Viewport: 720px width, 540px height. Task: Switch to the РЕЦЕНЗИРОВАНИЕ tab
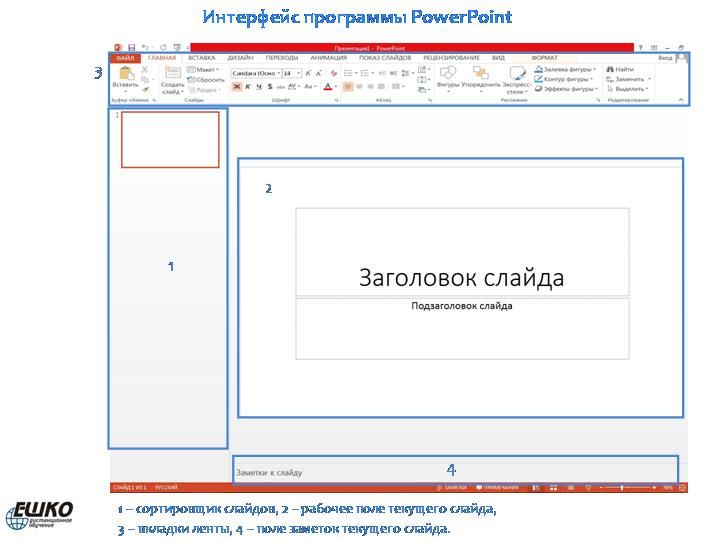[x=451, y=58]
